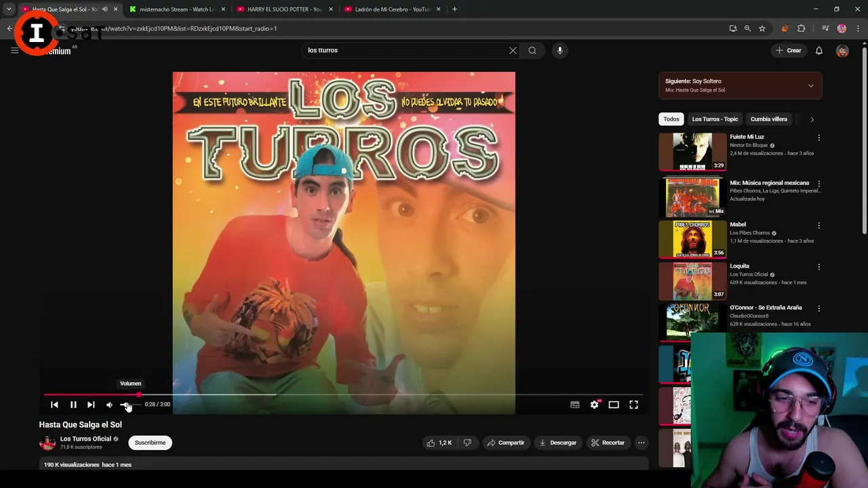Image resolution: width=868 pixels, height=488 pixels.
Task: Open the browser extensions puzzle icon
Action: tap(801, 28)
